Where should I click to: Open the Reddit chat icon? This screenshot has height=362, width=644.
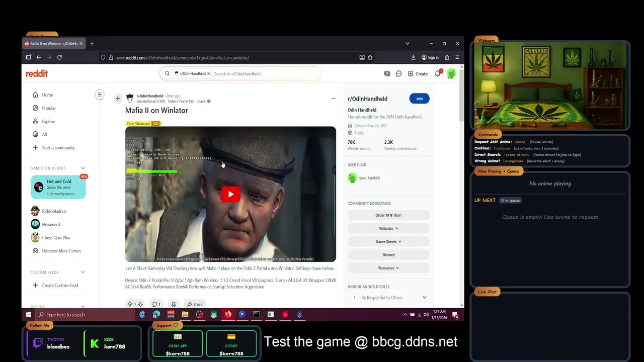pyautogui.click(x=398, y=73)
